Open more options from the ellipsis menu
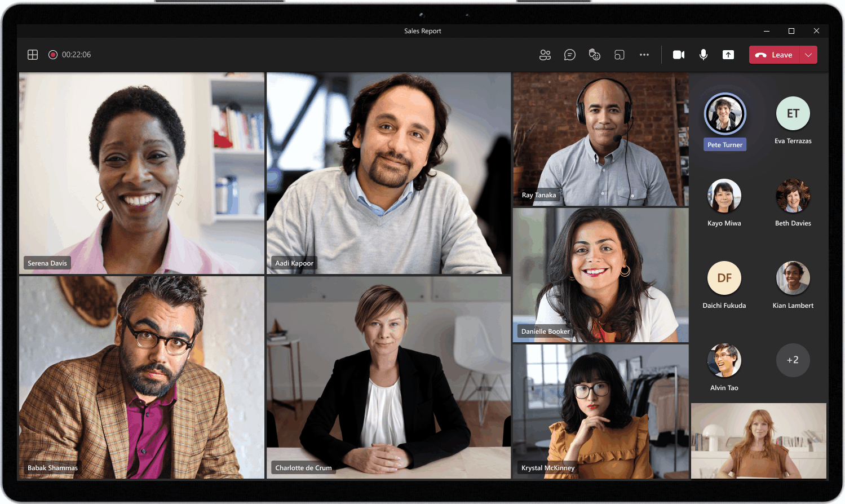Screen dimensions: 845x504 [x=644, y=55]
